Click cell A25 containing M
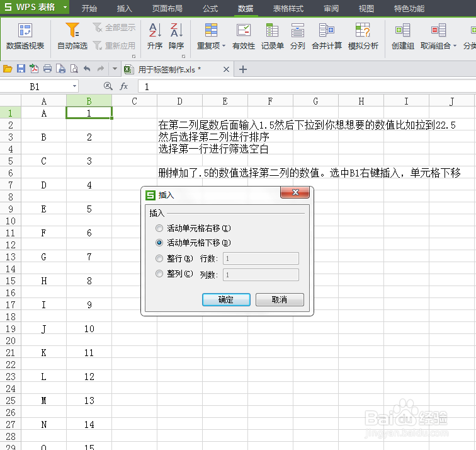Image resolution: width=476 pixels, height=450 pixels. (x=43, y=400)
